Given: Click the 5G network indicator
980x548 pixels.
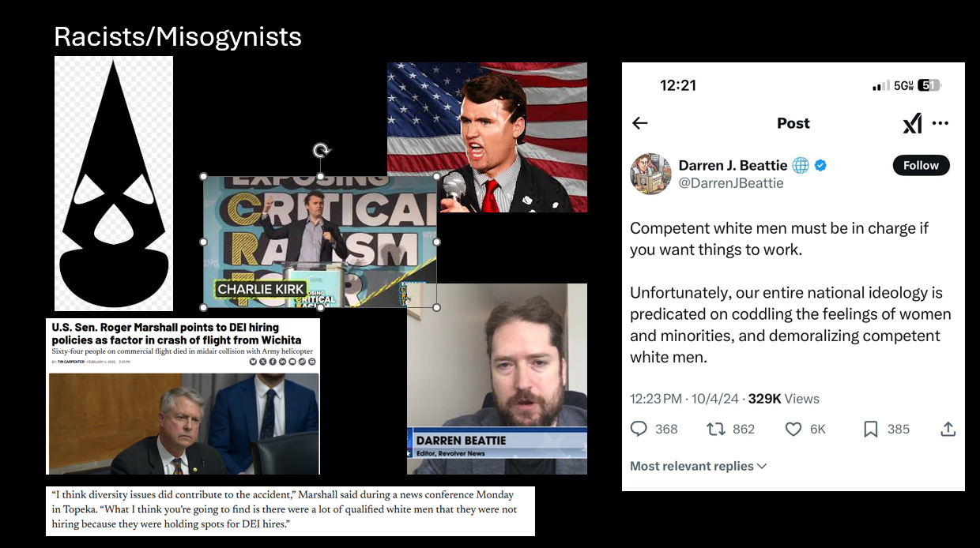Looking at the screenshot, I should (904, 85).
